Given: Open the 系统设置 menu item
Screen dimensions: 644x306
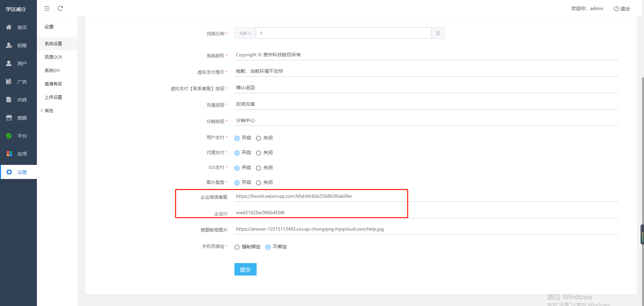Looking at the screenshot, I should coord(57,44).
